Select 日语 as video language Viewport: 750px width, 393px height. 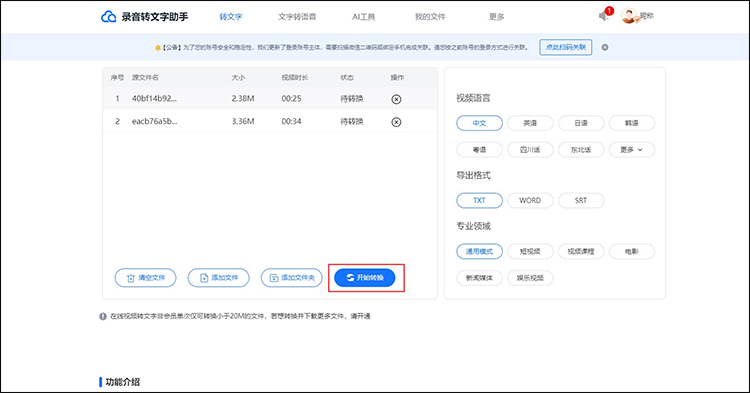[581, 123]
